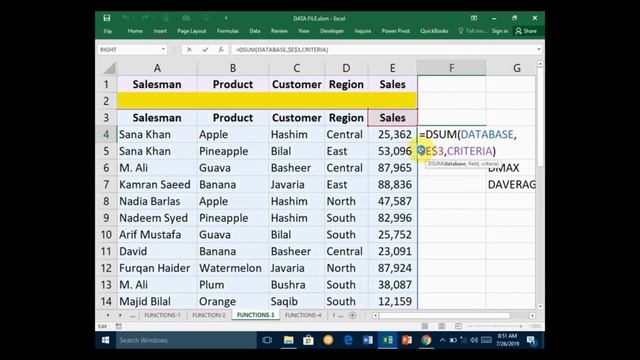This screenshot has height=360, width=640.
Task: Add a new sheet with plus icon
Action: coord(353,315)
